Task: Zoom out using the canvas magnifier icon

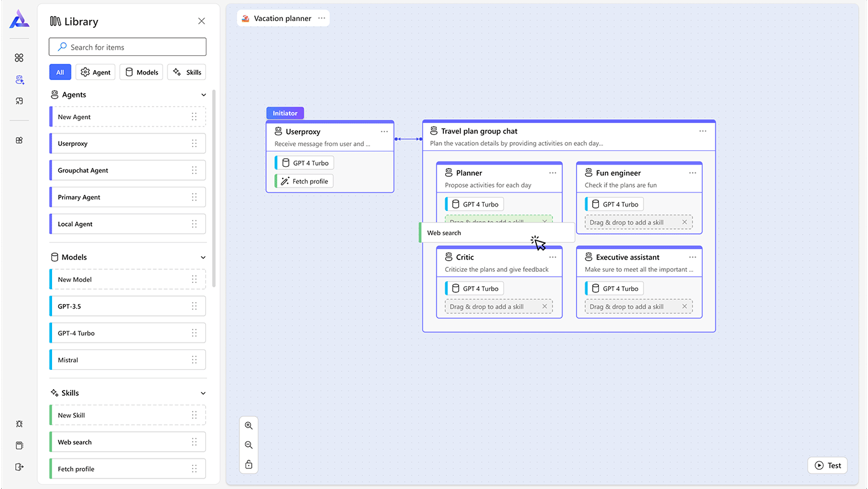Action: pyautogui.click(x=249, y=444)
